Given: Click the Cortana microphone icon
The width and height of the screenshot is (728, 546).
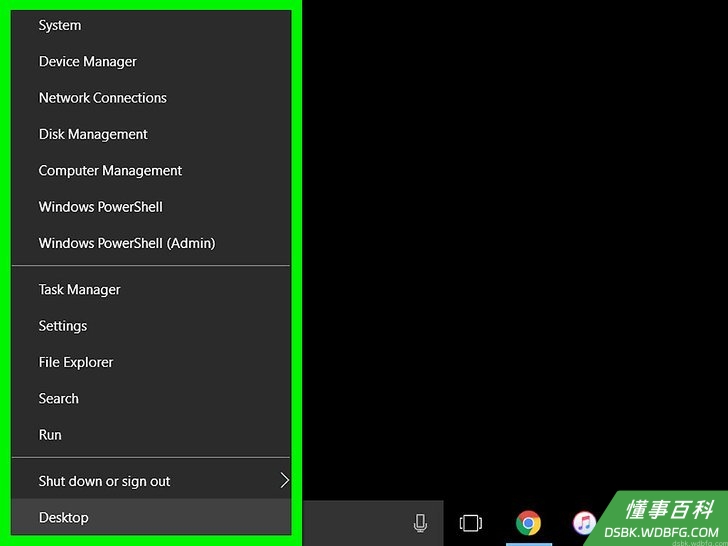Looking at the screenshot, I should click(x=420, y=523).
